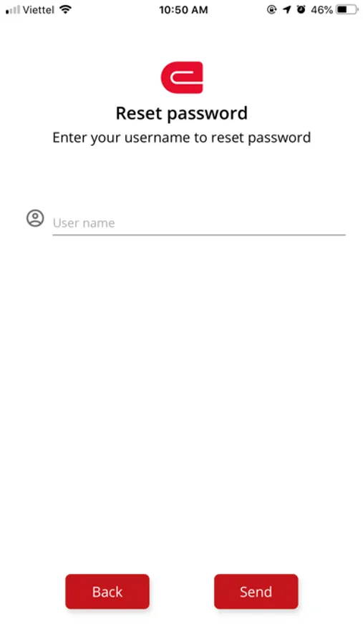Click the 'Enter your username' instruction text
This screenshot has height=644, width=363.
182,137
